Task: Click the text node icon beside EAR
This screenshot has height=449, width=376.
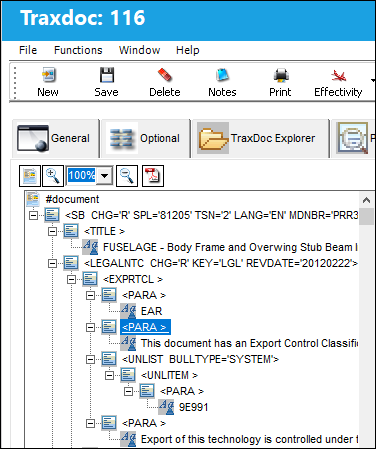Action: click(x=128, y=311)
